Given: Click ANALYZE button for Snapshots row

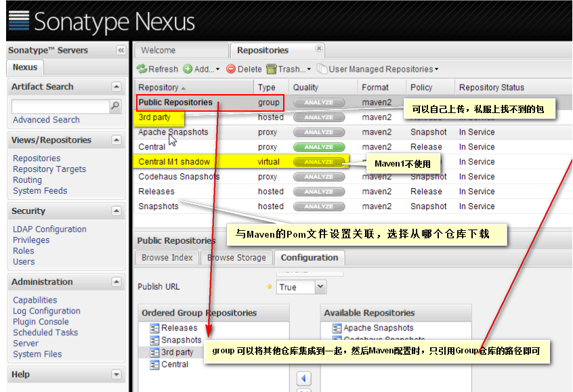Looking at the screenshot, I should [x=319, y=206].
